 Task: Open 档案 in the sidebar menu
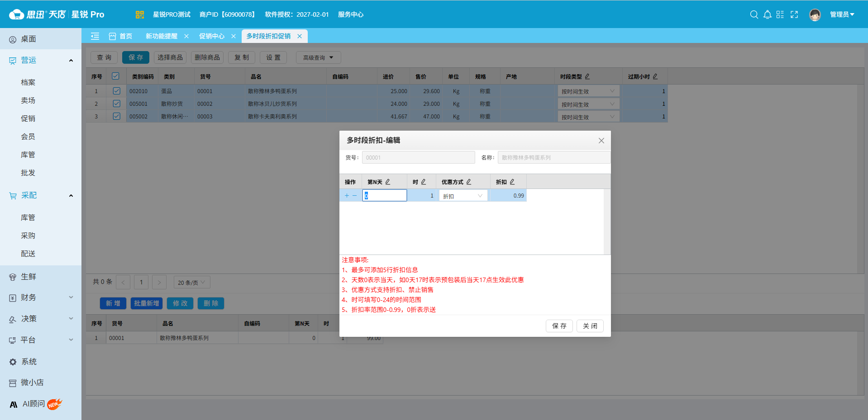(x=28, y=82)
